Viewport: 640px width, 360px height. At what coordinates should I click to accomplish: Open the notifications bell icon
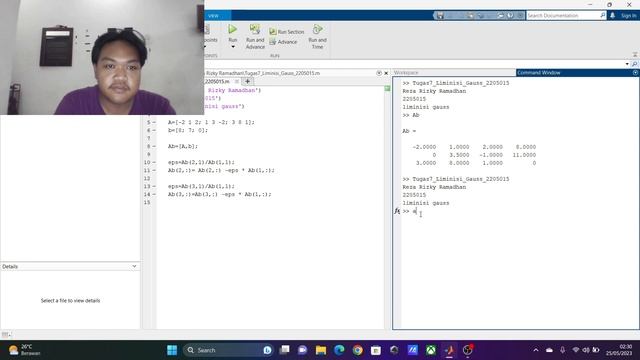click(612, 16)
